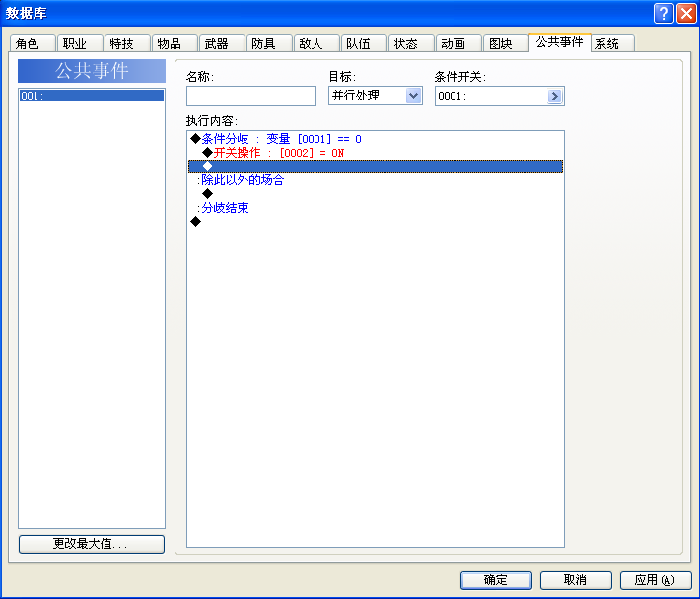Image resolution: width=700 pixels, height=599 pixels.
Task: Click the 条件开关 arrow button
Action: tap(554, 96)
